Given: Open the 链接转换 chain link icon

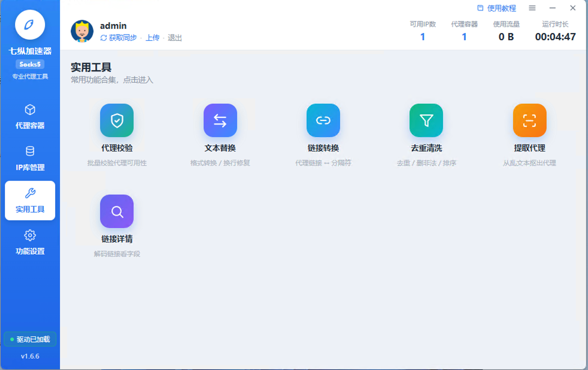Looking at the screenshot, I should 323,120.
